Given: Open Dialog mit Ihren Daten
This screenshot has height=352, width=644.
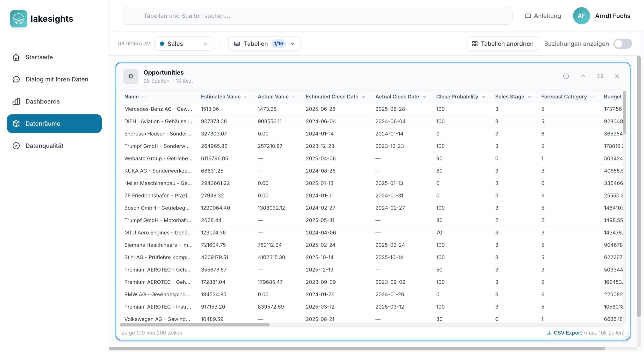Looking at the screenshot, I should coord(57,79).
